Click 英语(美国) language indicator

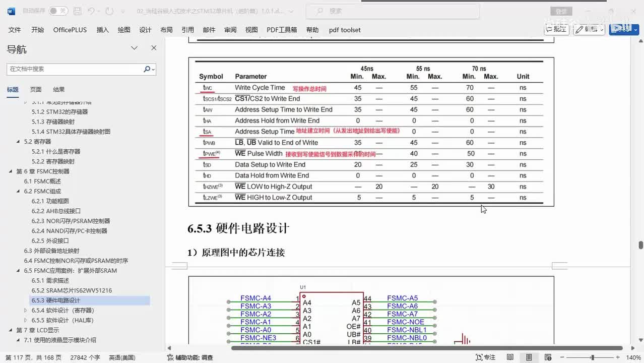(122, 357)
